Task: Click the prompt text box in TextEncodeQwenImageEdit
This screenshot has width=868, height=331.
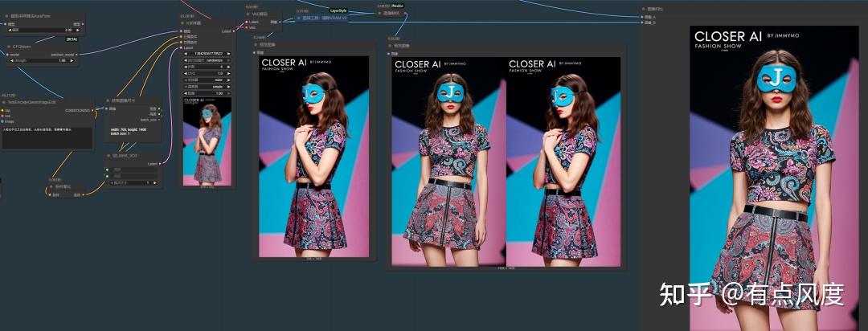Action: 47,138
